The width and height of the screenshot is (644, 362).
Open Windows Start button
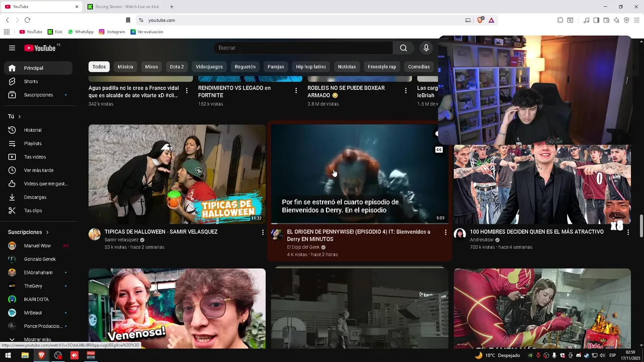point(8,355)
